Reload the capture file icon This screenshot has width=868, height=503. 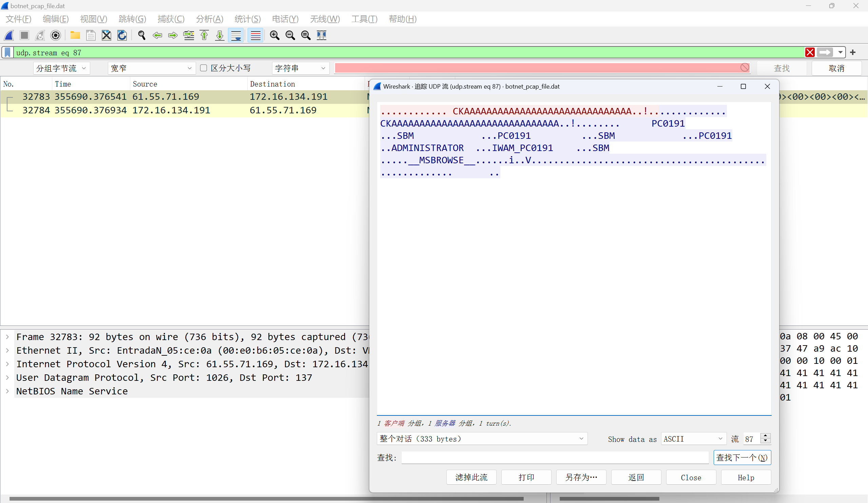(122, 35)
